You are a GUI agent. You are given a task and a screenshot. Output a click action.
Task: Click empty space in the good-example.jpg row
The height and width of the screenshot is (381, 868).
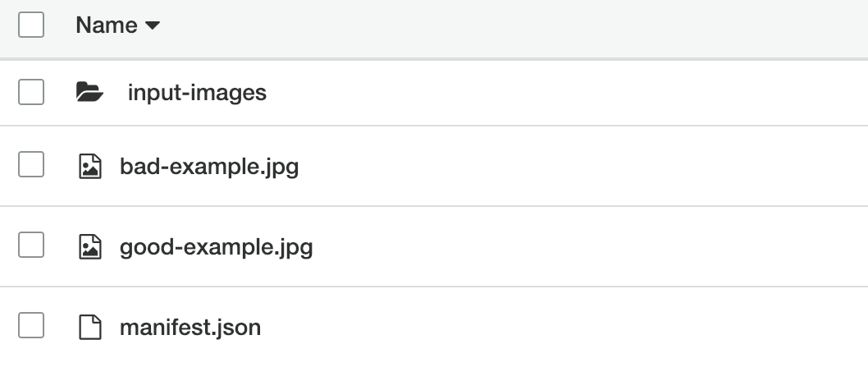point(574,246)
